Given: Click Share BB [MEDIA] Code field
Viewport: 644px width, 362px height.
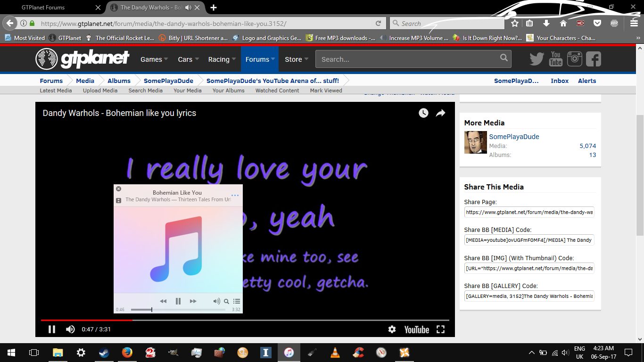Looking at the screenshot, I should point(529,240).
